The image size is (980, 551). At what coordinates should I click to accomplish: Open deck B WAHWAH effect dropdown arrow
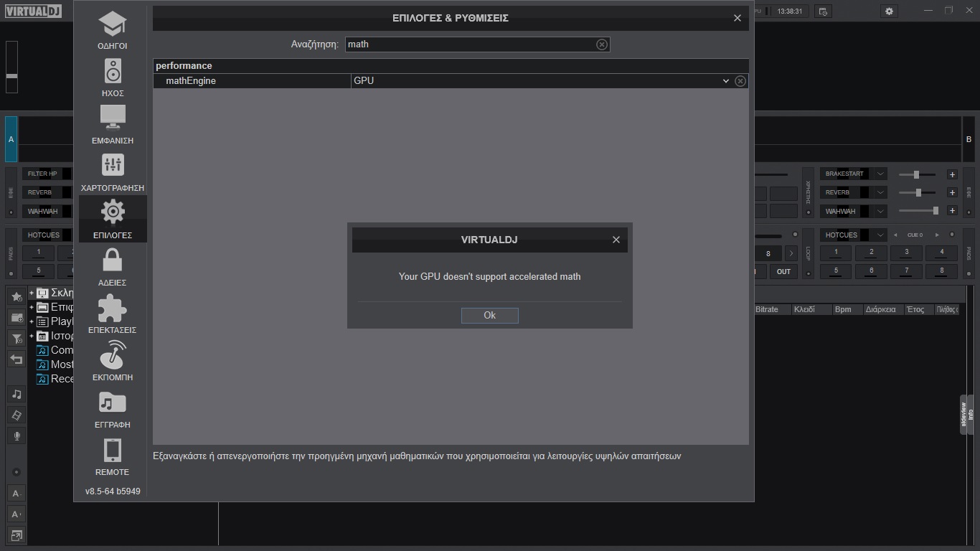coord(880,211)
